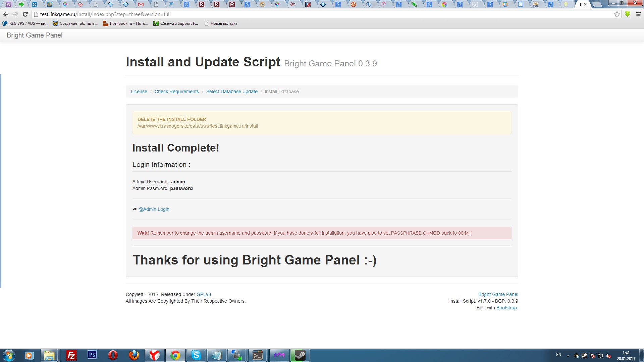The height and width of the screenshot is (362, 644).
Task: Open a new browser tab
Action: click(x=597, y=4)
